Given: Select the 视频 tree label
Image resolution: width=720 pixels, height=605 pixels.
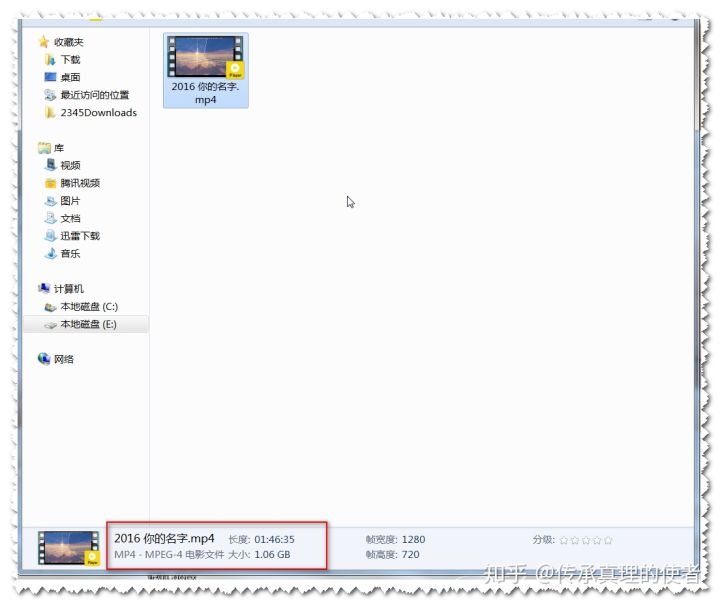Looking at the screenshot, I should (70, 165).
